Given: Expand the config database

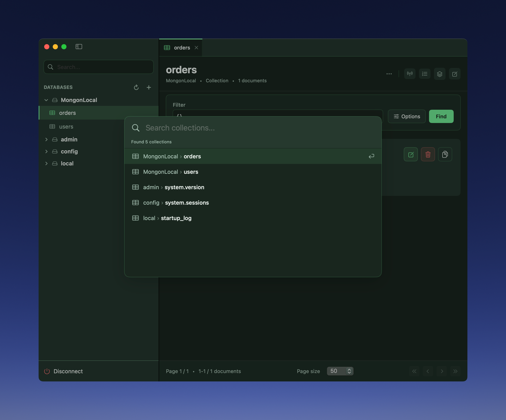Looking at the screenshot, I should point(46,151).
